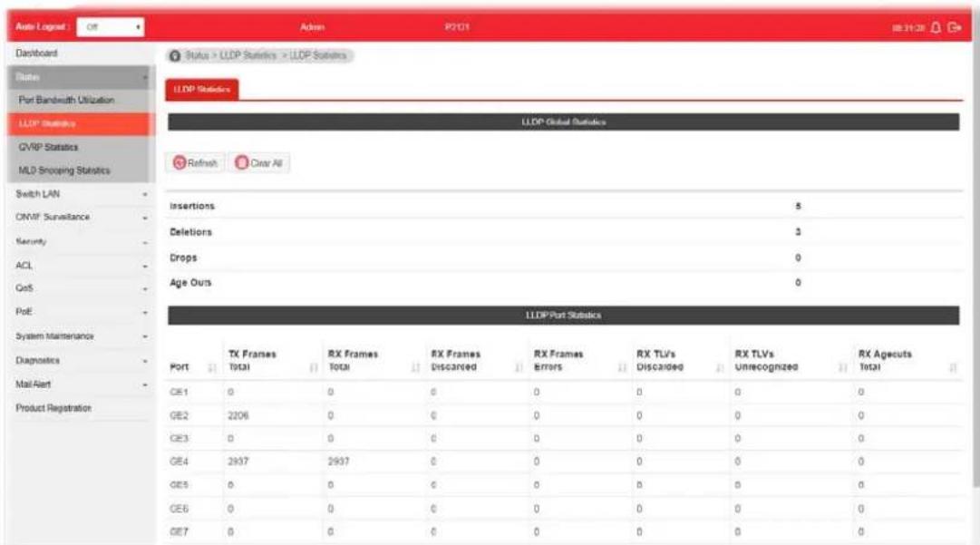Sort by RX Frames Discarded icon
The height and width of the screenshot is (545, 980).
519,367
